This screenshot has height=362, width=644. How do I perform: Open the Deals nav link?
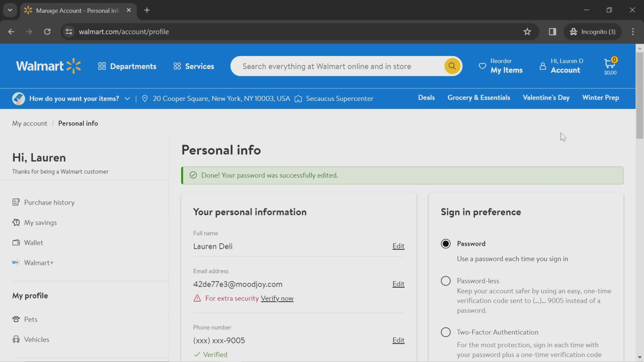click(x=426, y=98)
